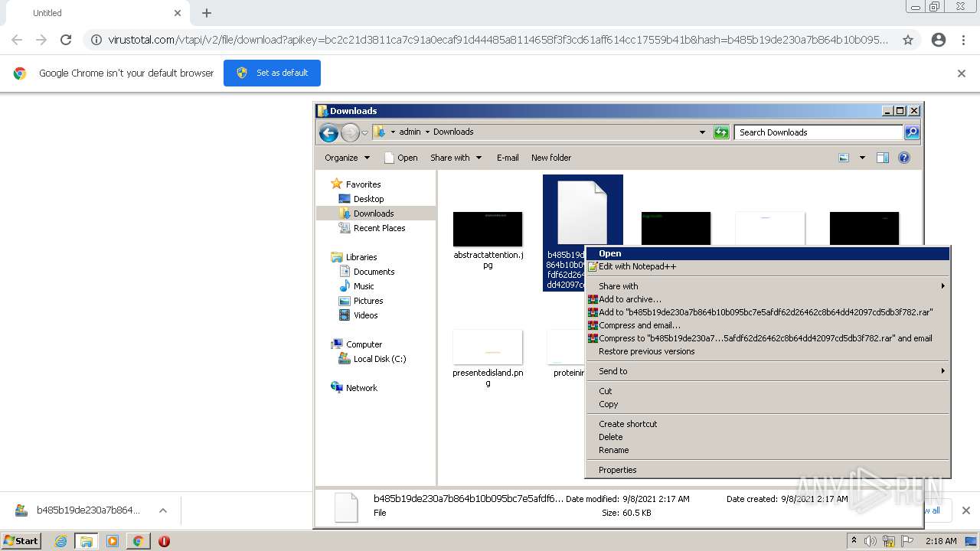Open the Share with toolbar dropdown
Screen dimensions: 980x551
click(456, 158)
